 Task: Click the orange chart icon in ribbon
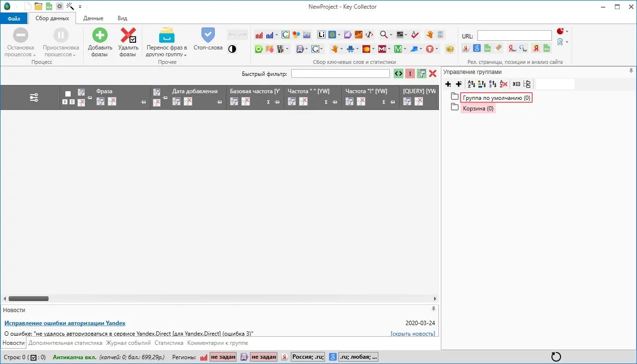pyautogui.click(x=359, y=35)
